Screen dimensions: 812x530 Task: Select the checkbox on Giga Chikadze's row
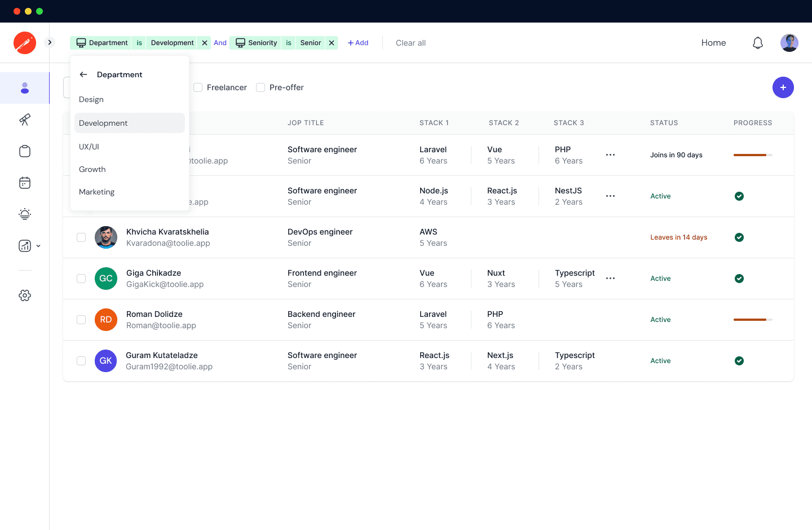pos(81,278)
